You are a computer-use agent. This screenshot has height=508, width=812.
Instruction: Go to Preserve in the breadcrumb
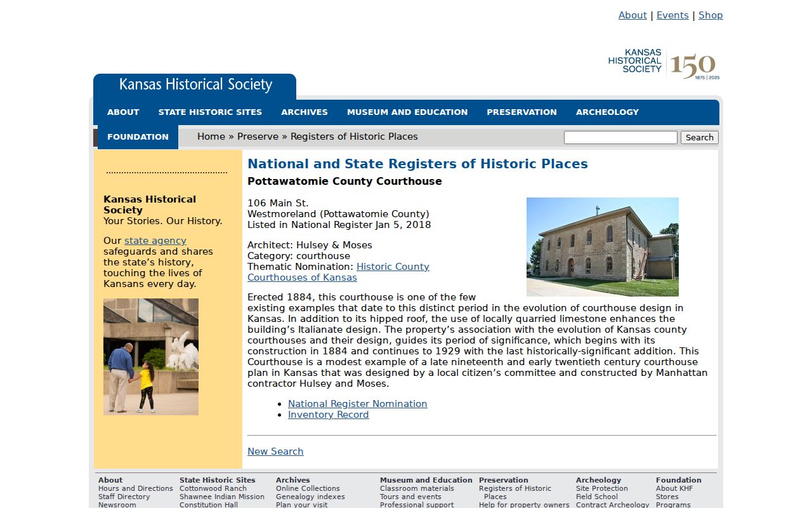(x=258, y=137)
